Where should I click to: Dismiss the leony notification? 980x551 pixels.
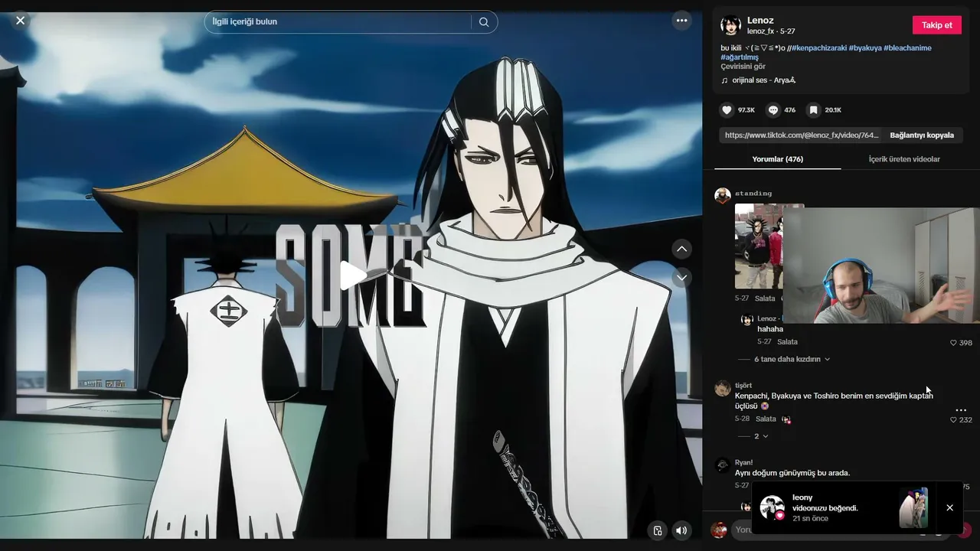point(949,507)
